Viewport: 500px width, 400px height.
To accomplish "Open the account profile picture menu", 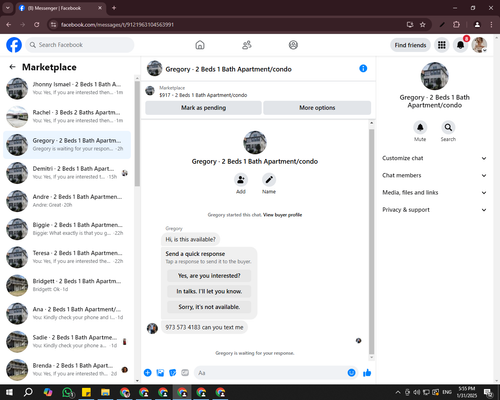I will [479, 45].
